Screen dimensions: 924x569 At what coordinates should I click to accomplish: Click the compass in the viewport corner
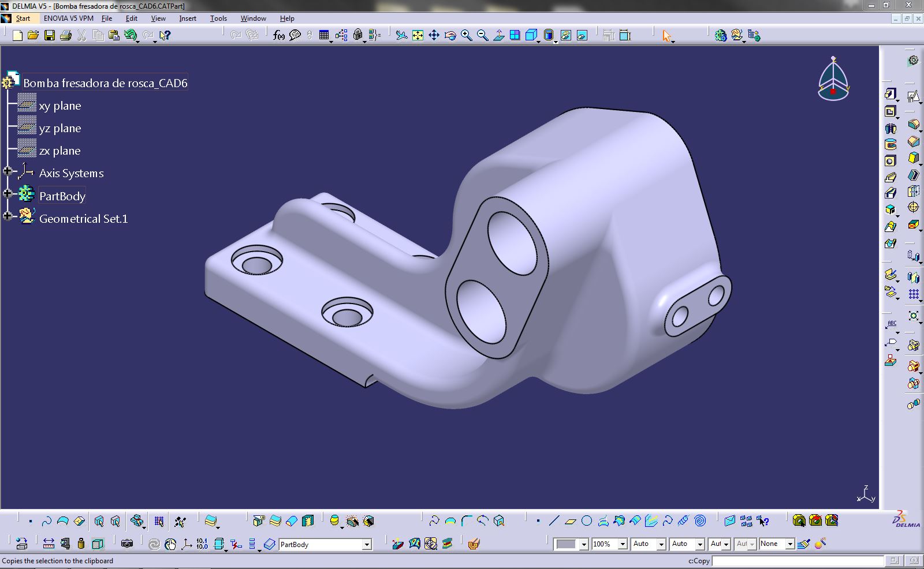pyautogui.click(x=833, y=80)
